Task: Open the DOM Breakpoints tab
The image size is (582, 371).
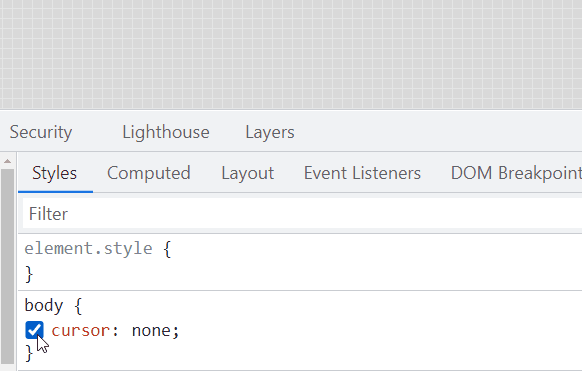Action: 516,173
